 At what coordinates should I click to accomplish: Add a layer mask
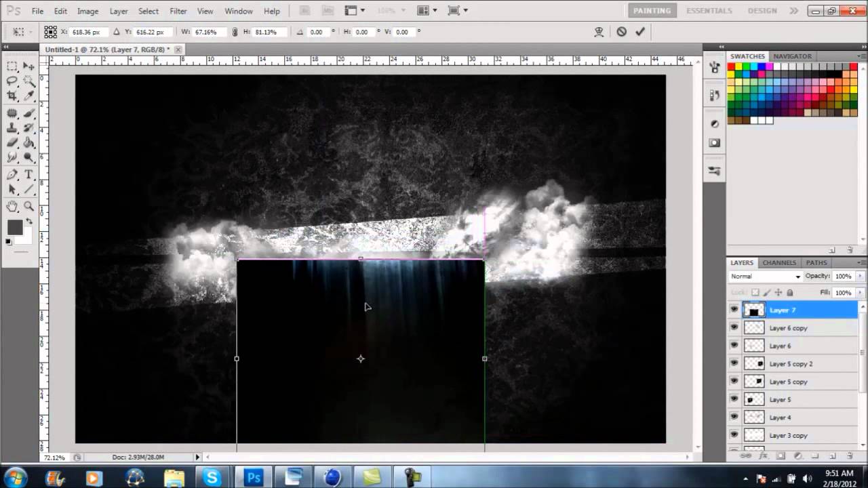(781, 456)
